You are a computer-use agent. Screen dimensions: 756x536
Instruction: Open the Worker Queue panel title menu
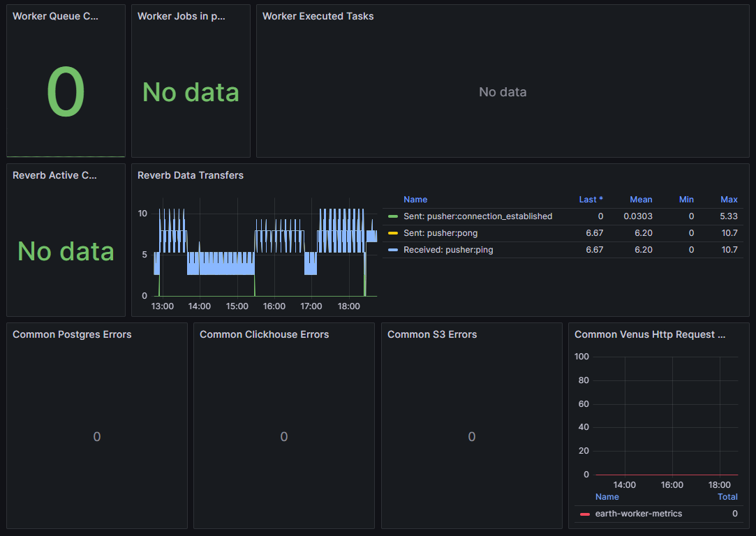point(55,16)
